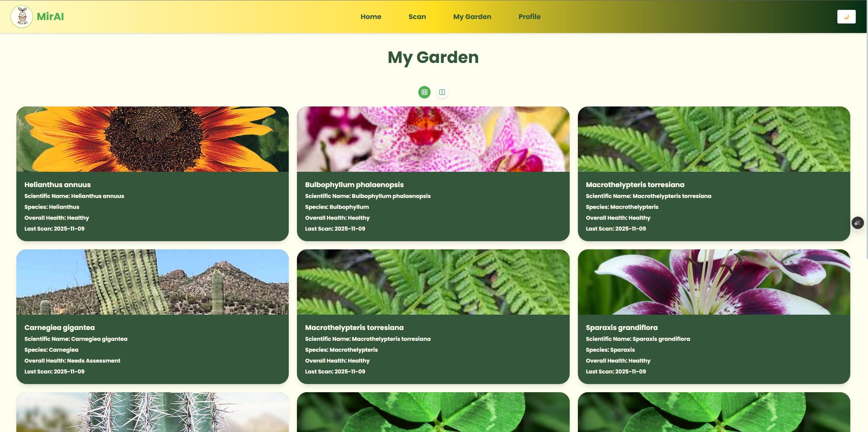
Task: Click the MirAI brand name link
Action: [x=50, y=17]
